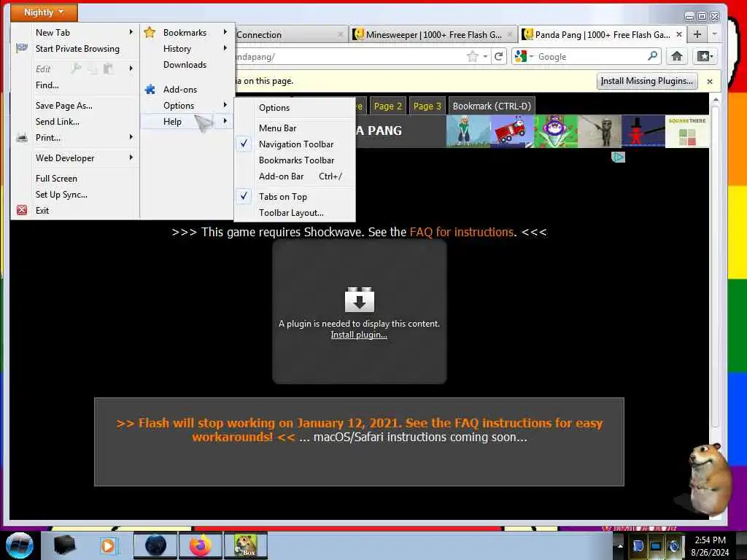Open the red fire truck game thumbnail

point(511,131)
